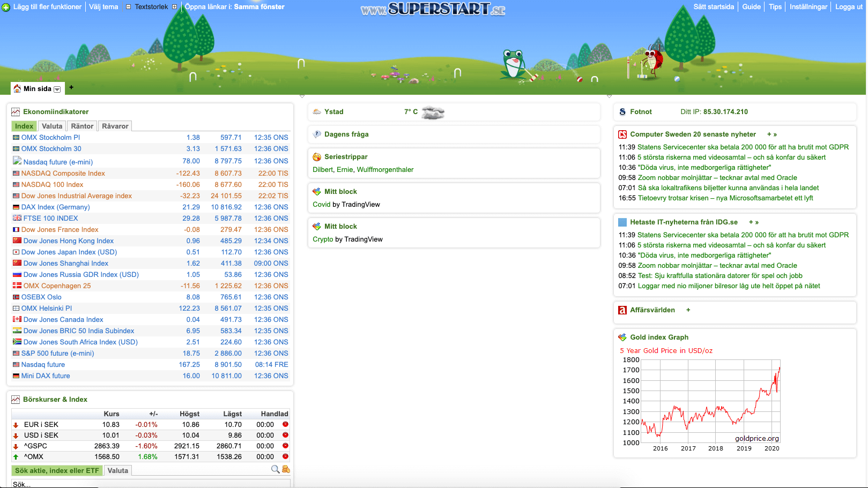Image resolution: width=868 pixels, height=488 pixels.
Task: Open the OSEBX Oslo link
Action: (x=41, y=297)
